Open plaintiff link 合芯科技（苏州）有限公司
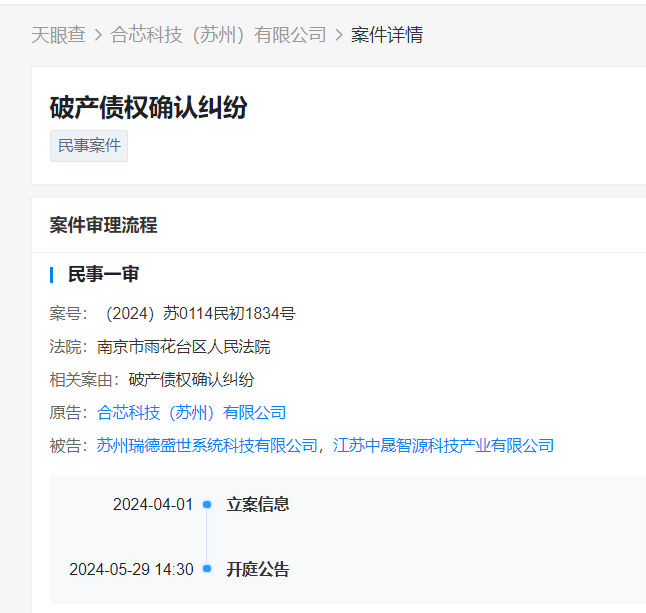Viewport: 646px width, 613px height. (192, 412)
